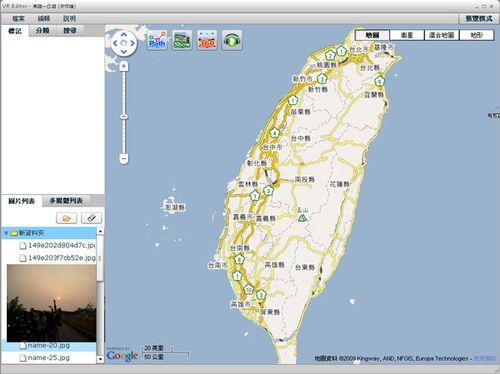Collapse the 新資料夾 folder arrow
Image resolution: width=500 pixels, height=374 pixels.
click(x=6, y=233)
